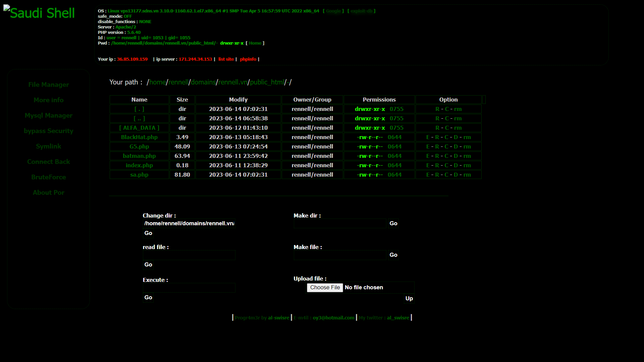
Task: Open Connect Back in sidebar
Action: pos(49,162)
